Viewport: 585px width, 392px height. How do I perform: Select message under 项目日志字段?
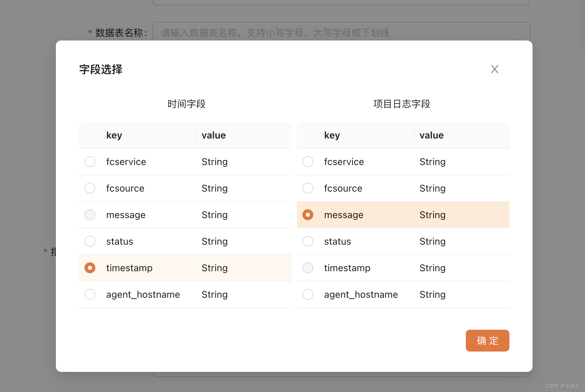[307, 215]
